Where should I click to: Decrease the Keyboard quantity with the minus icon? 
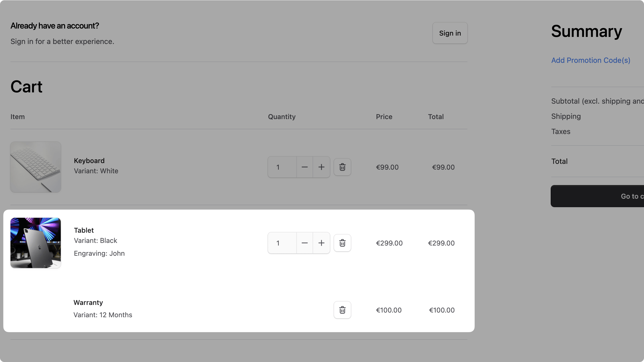click(304, 167)
